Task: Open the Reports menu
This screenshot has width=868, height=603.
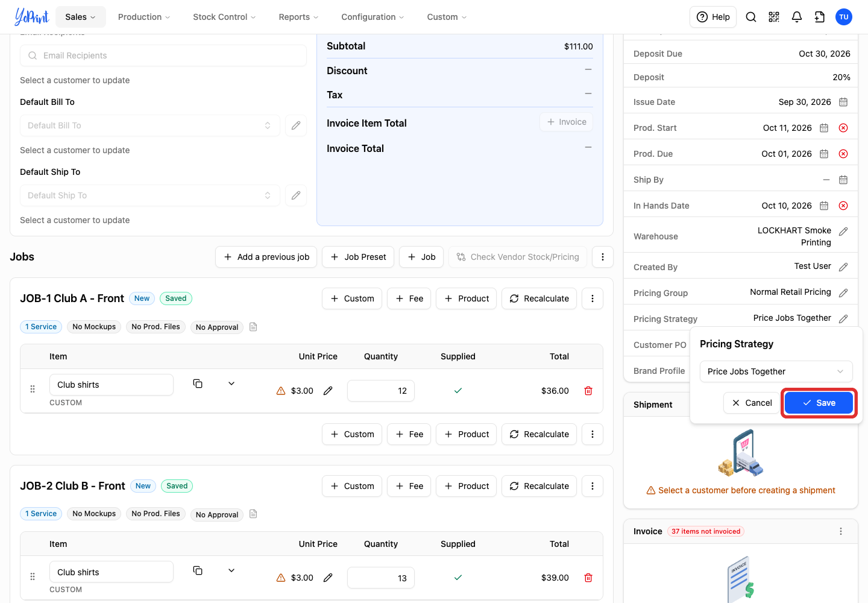Action: [x=298, y=17]
